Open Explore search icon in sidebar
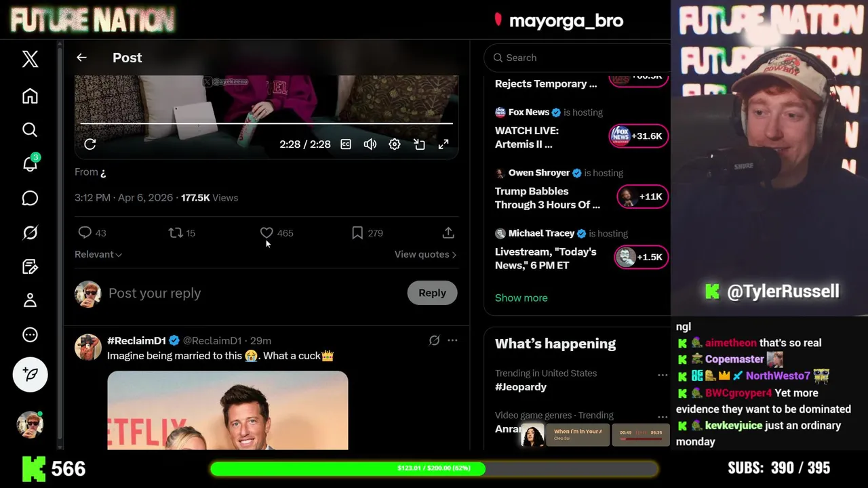This screenshot has height=488, width=868. pos(30,129)
